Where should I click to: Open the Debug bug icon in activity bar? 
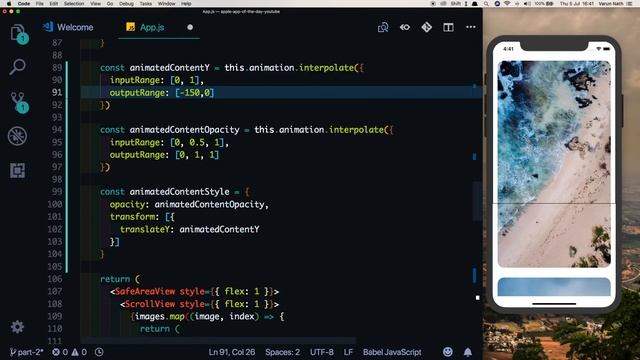[18, 136]
